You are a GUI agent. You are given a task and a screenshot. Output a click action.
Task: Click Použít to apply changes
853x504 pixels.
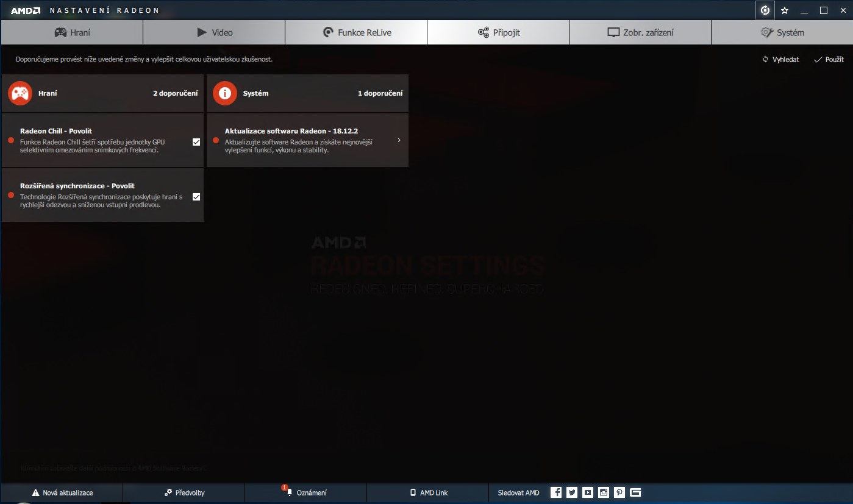coord(829,59)
